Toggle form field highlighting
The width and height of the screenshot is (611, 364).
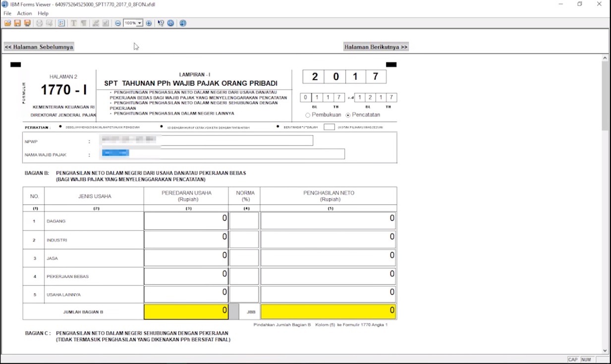point(61,23)
